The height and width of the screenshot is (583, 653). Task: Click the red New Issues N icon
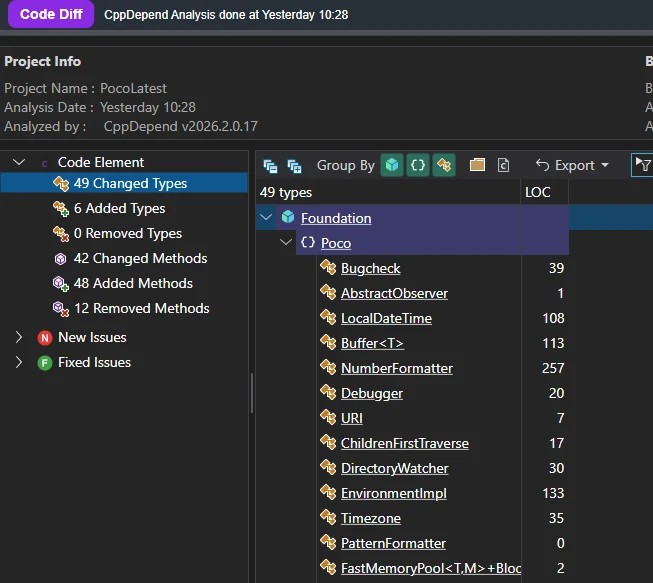click(45, 338)
